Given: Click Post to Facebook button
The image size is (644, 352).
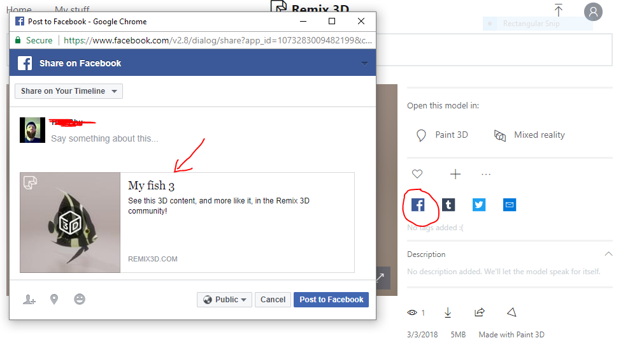Looking at the screenshot, I should [331, 299].
